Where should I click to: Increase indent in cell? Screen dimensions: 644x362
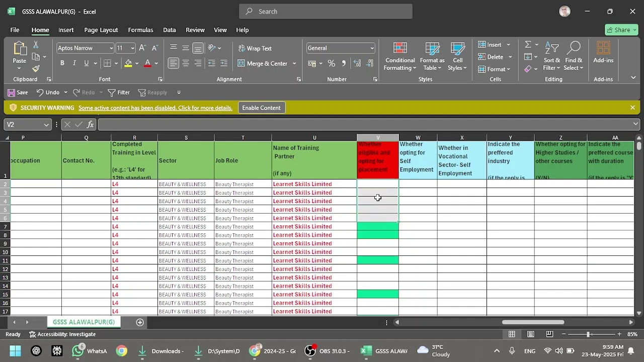pos(224,63)
